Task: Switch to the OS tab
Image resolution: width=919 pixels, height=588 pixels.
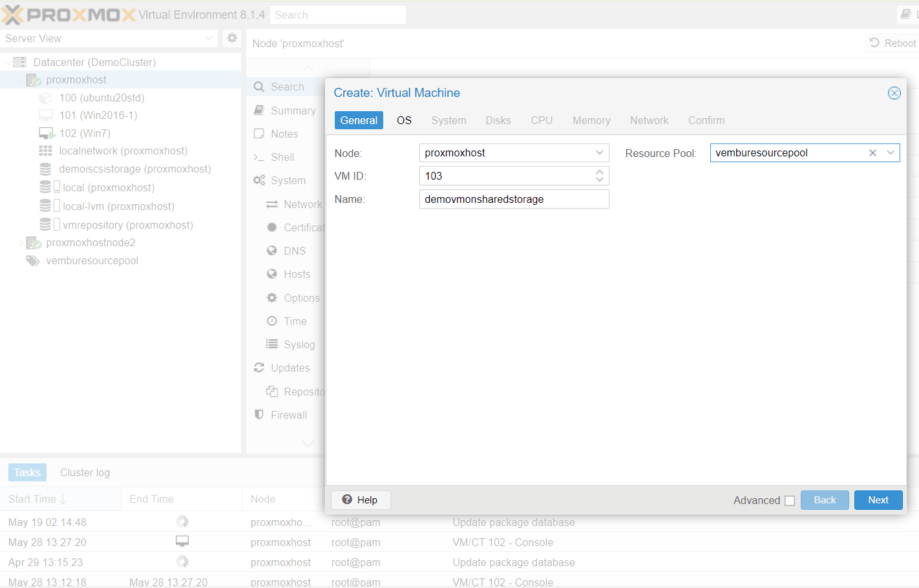Action: coord(404,120)
